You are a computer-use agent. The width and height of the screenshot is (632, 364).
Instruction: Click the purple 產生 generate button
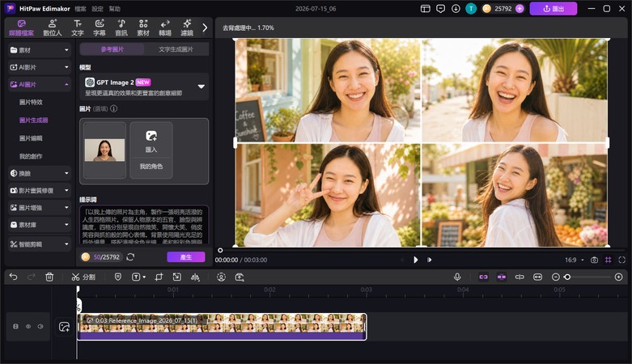click(x=186, y=256)
